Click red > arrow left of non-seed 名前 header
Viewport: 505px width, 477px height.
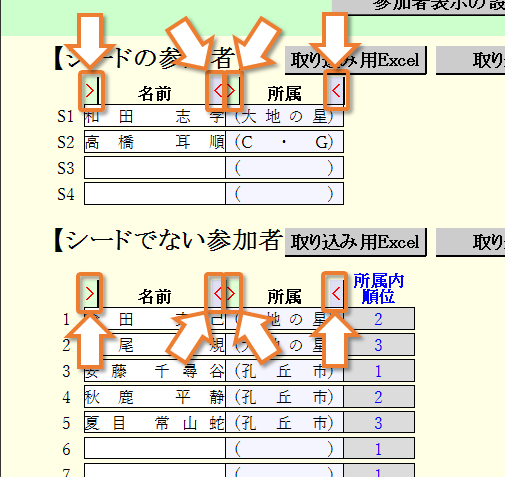click(x=90, y=294)
